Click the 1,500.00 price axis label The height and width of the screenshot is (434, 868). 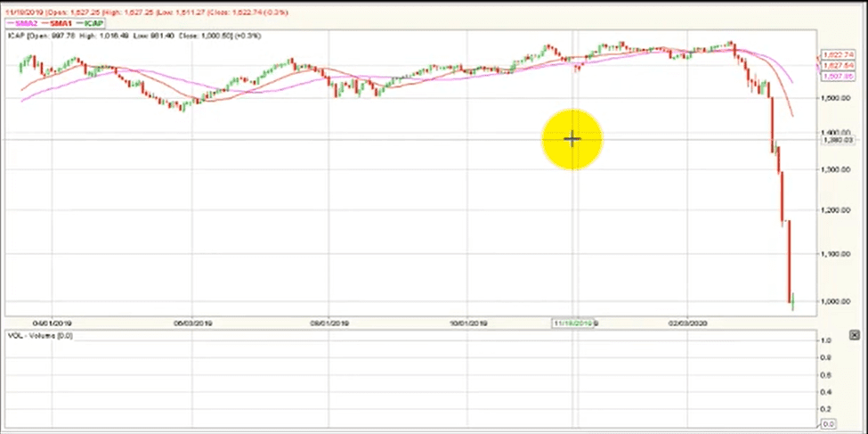[835, 97]
